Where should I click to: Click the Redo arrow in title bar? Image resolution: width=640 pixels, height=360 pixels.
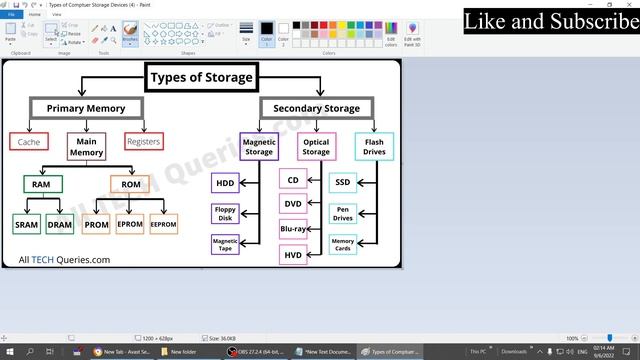click(33, 5)
